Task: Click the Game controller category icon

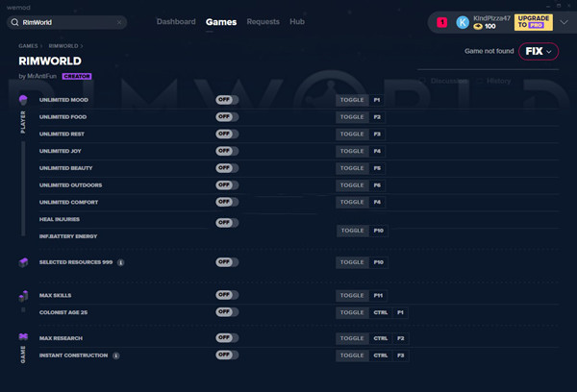Action: [x=23, y=336]
